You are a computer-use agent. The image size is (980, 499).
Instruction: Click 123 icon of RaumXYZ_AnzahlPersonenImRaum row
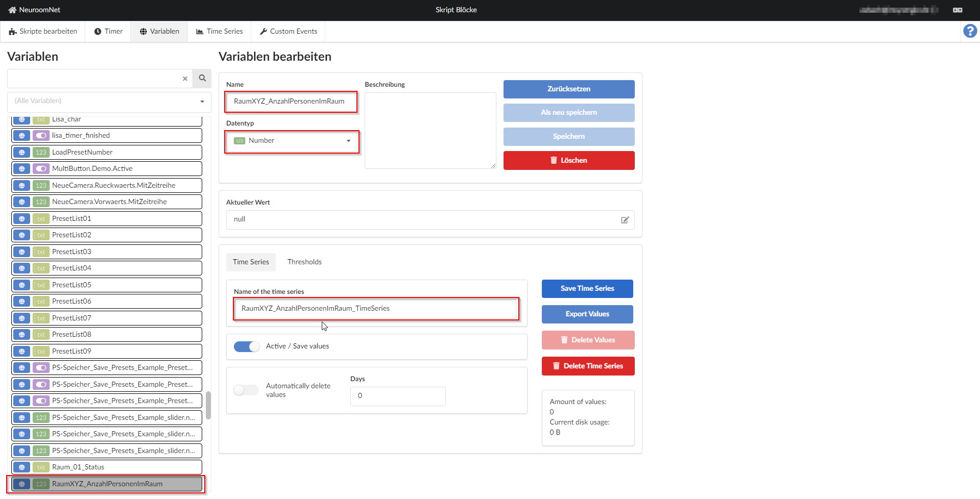coord(41,484)
